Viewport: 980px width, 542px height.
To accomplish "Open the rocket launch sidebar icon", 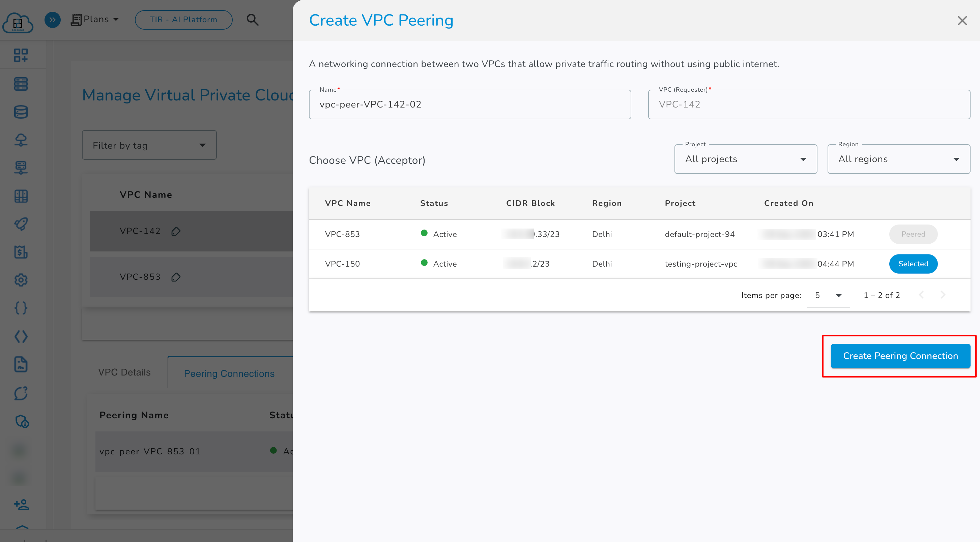I will coord(21,224).
